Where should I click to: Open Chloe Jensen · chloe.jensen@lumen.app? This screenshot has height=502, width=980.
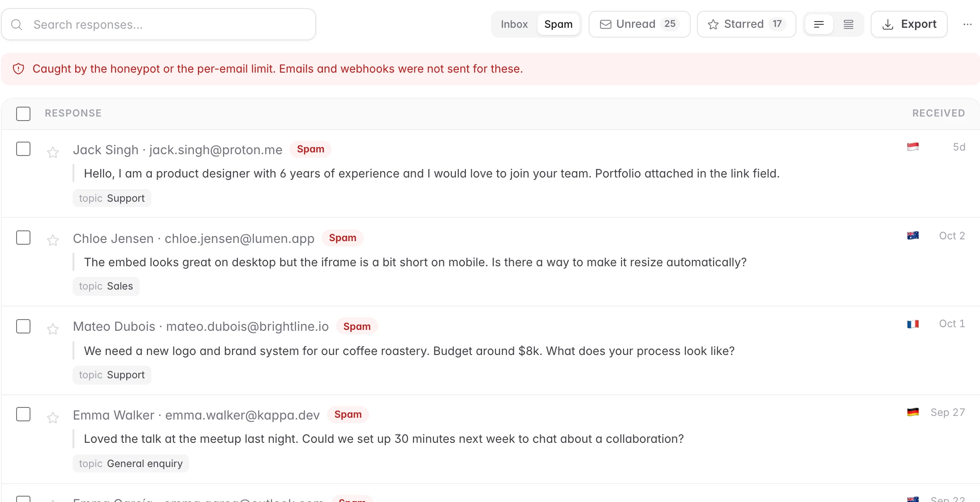click(x=193, y=238)
